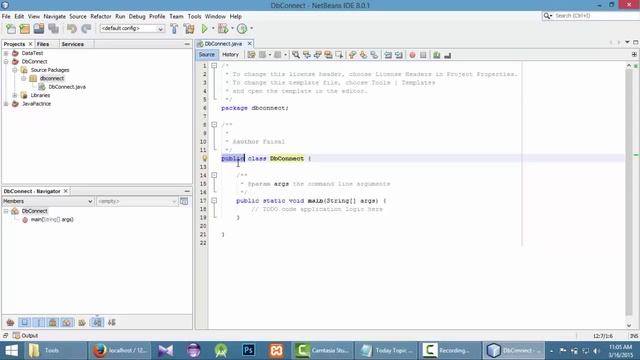This screenshot has height=360, width=640.
Task: Open the Debug Project dropdown arrow
Action: [x=232, y=29]
